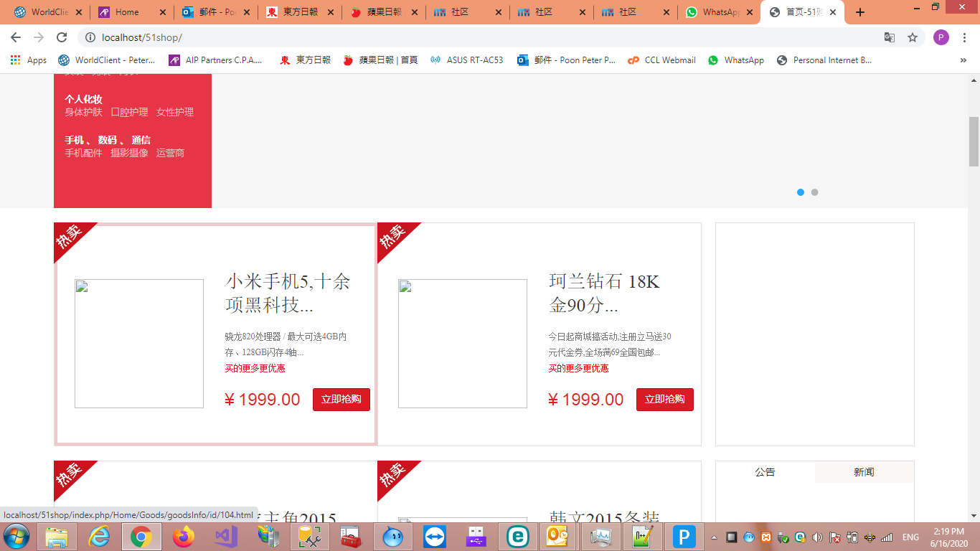Click the Chrome taskbar icon
This screenshot has width=980, height=551.
141,537
